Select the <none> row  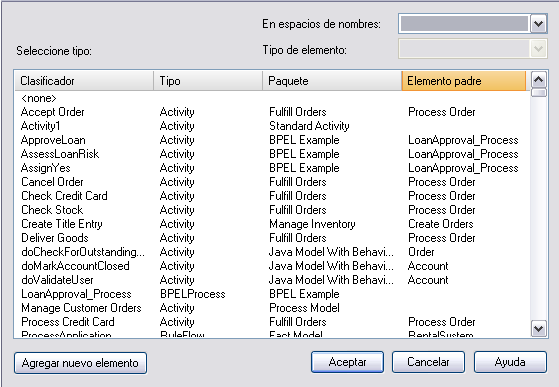(272, 98)
